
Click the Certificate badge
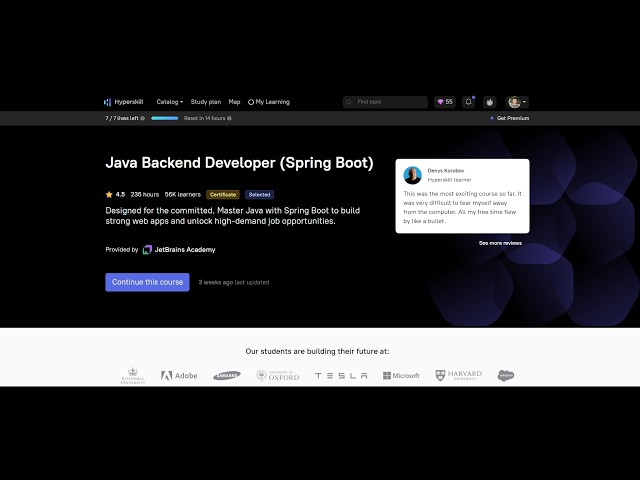click(x=223, y=195)
